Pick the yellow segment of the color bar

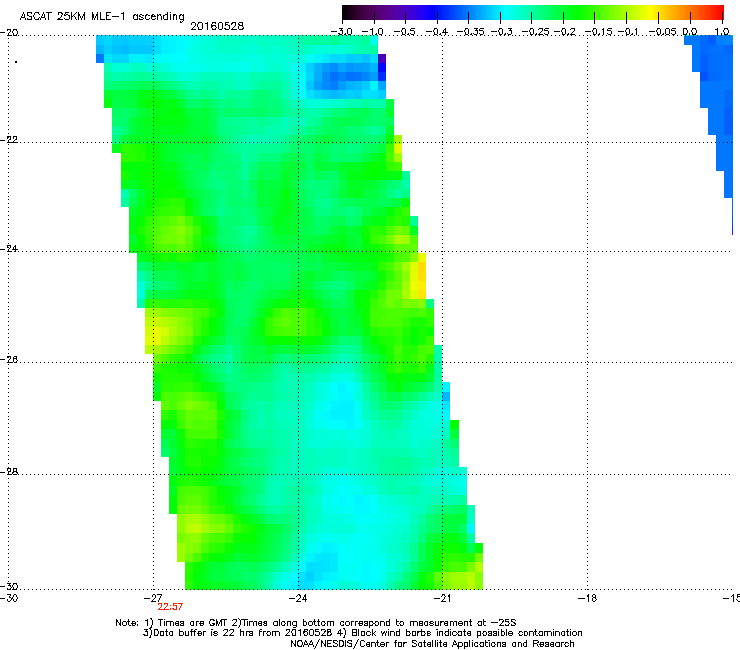(x=651, y=12)
